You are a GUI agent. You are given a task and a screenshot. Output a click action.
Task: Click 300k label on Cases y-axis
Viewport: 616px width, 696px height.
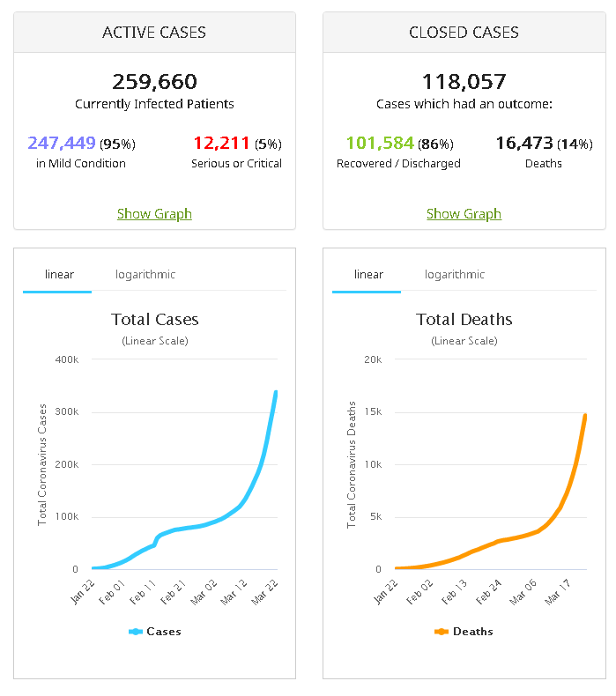pyautogui.click(x=67, y=412)
